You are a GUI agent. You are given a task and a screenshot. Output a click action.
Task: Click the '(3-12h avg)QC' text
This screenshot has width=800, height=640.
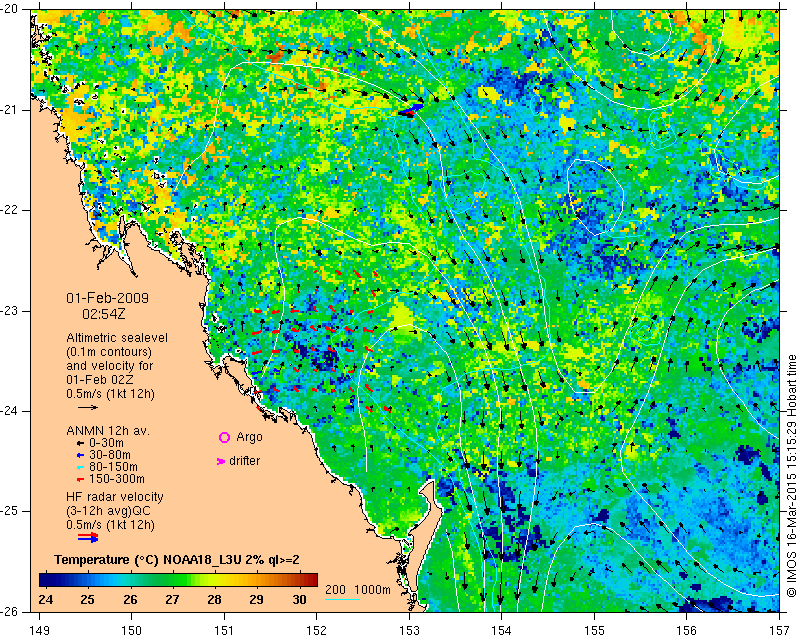click(x=109, y=511)
